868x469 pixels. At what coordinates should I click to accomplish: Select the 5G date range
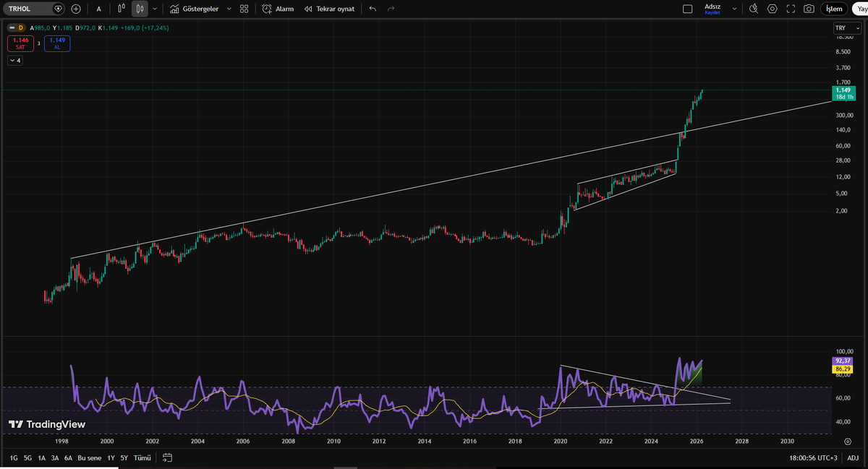27,457
